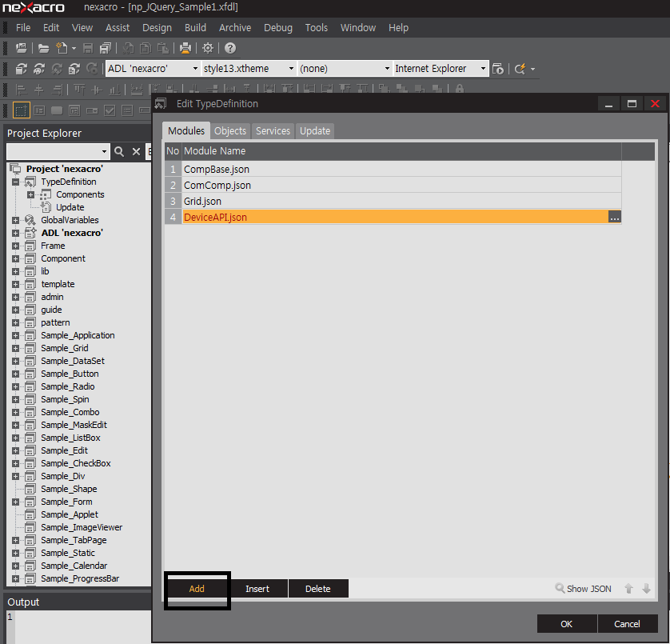Cancel the Edit TypeDefinition dialog
Image resolution: width=670 pixels, height=644 pixels.
pos(628,624)
